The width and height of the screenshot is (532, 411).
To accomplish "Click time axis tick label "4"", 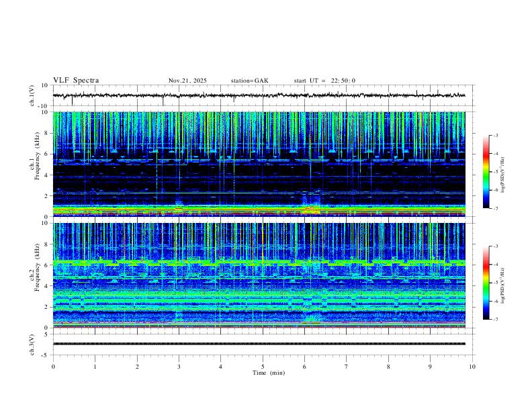I will pos(220,367).
